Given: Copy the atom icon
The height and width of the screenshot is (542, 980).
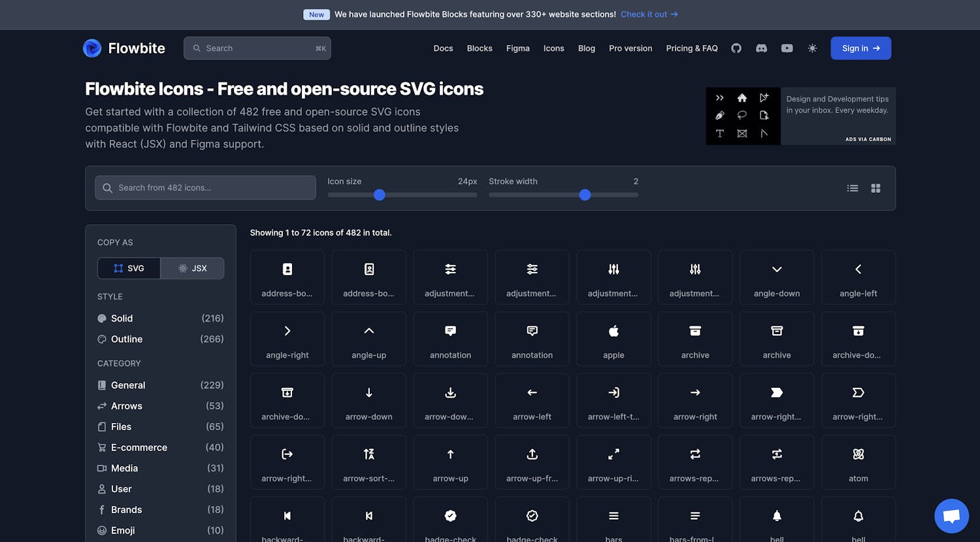Looking at the screenshot, I should click(858, 462).
